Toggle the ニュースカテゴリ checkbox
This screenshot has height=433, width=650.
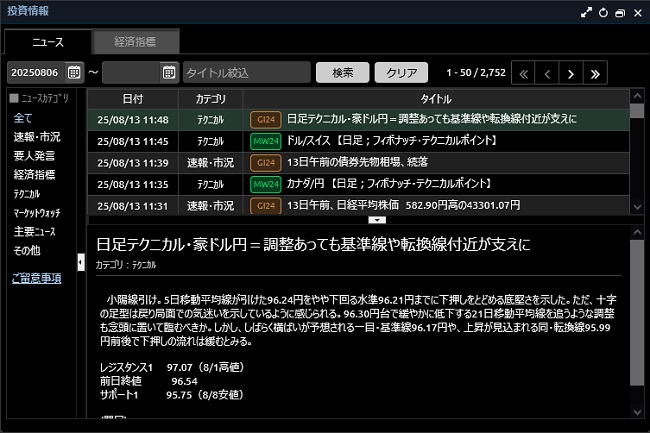tap(14, 98)
